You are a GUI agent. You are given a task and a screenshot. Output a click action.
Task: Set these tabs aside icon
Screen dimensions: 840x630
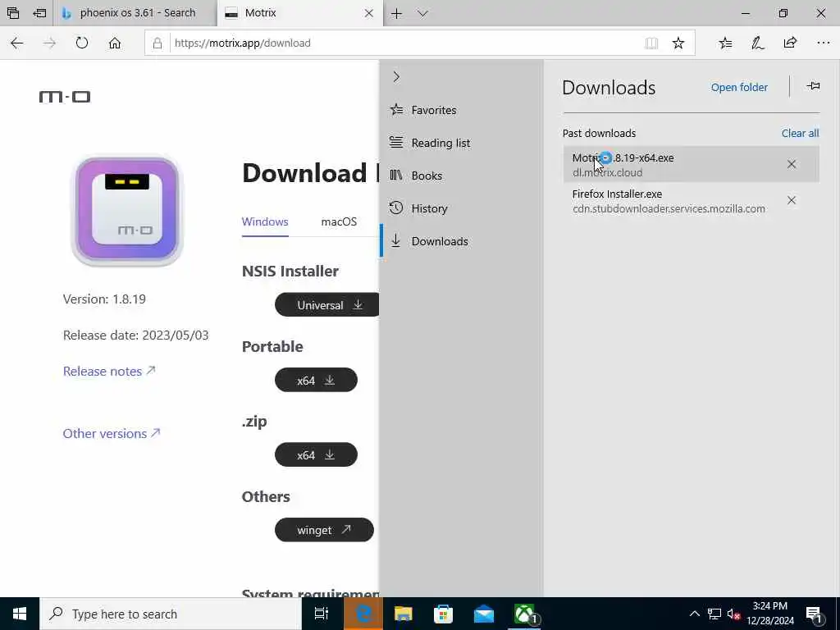point(39,13)
